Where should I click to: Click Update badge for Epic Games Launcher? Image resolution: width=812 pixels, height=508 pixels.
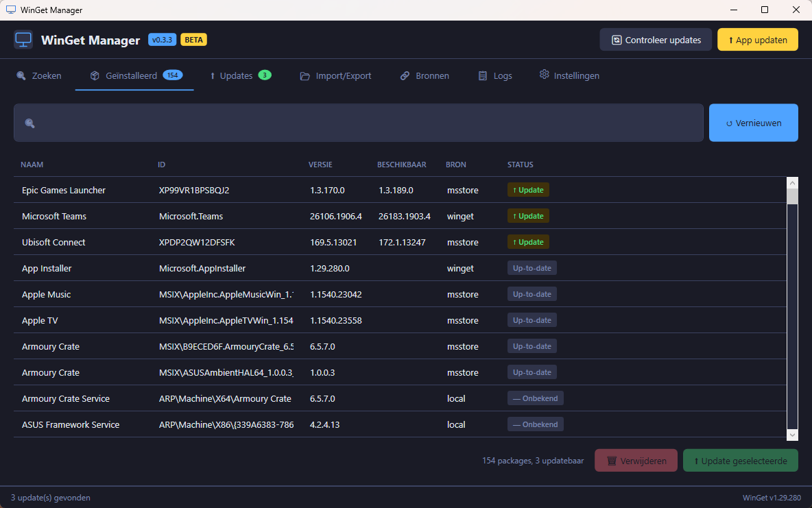(x=528, y=190)
